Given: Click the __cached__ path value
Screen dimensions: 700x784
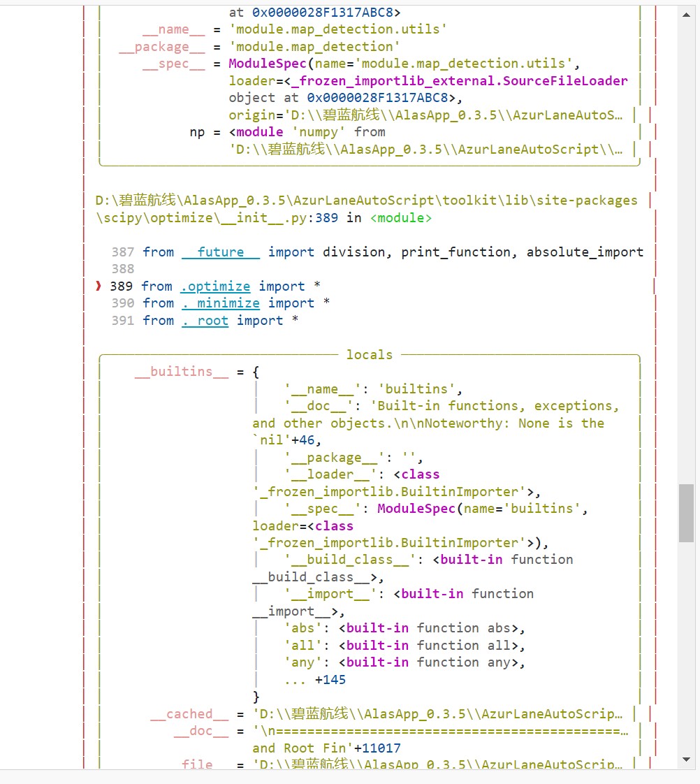Looking at the screenshot, I should click(437, 714).
